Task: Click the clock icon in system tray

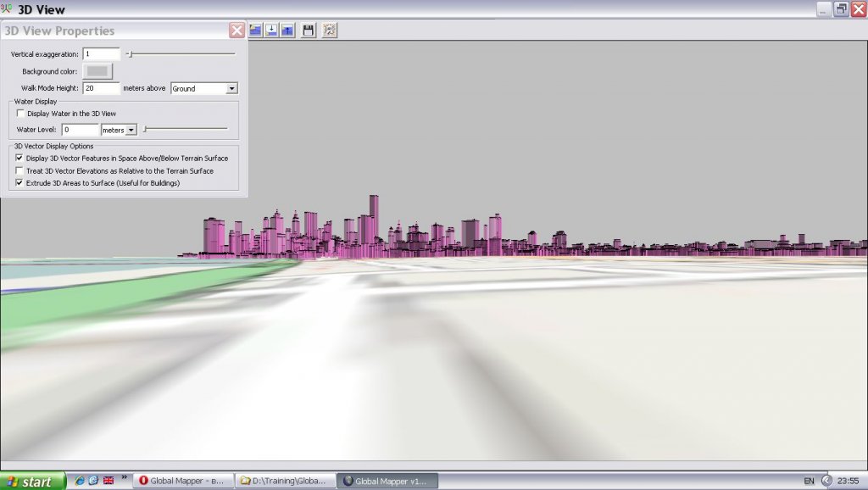Action: pyautogui.click(x=826, y=481)
